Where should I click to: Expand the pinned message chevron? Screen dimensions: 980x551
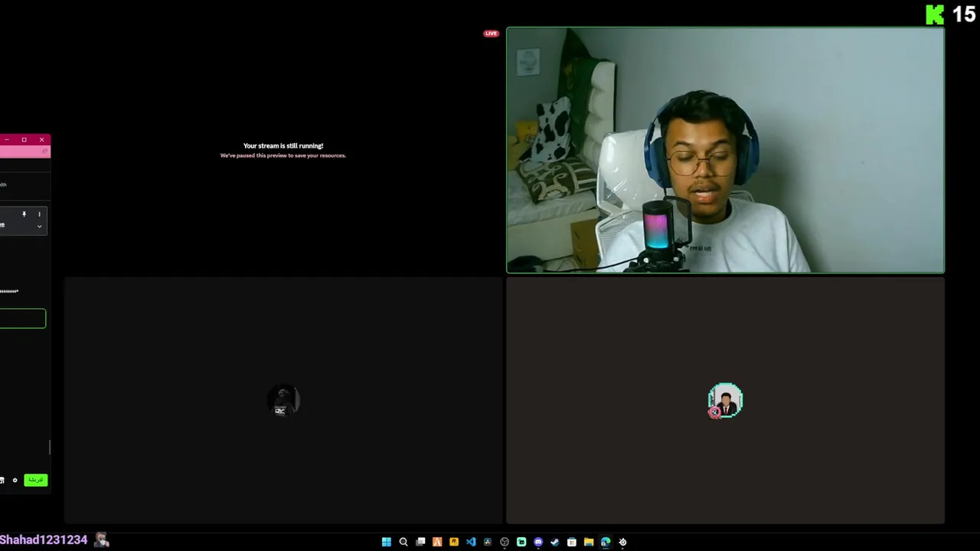(39, 226)
